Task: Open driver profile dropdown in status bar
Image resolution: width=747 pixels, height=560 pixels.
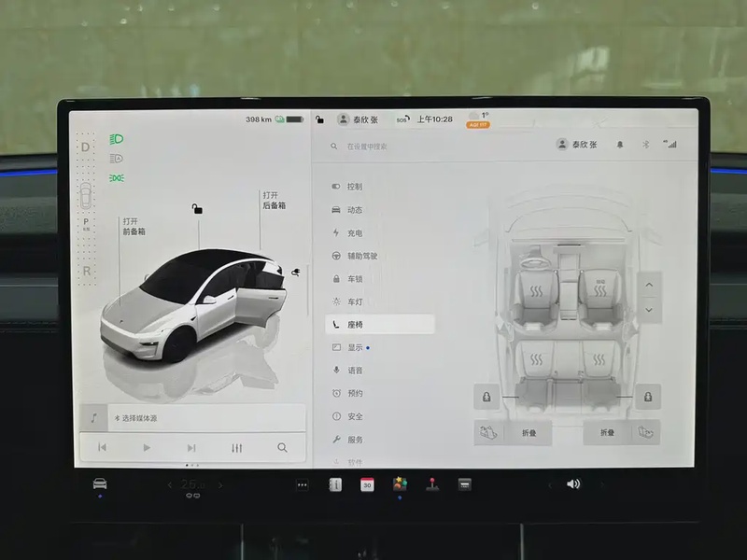Action: point(358,119)
